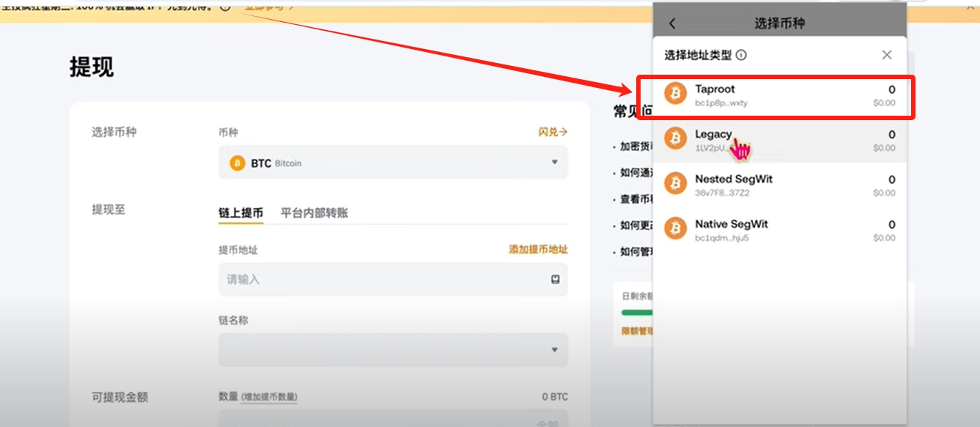This screenshot has width=980, height=427.
Task: Click the Bitcoin icon on the Native SegWit row
Action: [675, 229]
